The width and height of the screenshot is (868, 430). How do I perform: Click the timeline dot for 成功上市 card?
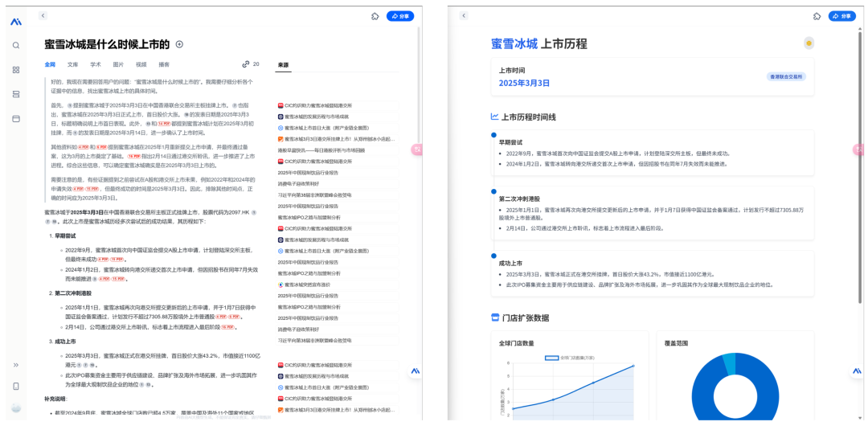493,256
